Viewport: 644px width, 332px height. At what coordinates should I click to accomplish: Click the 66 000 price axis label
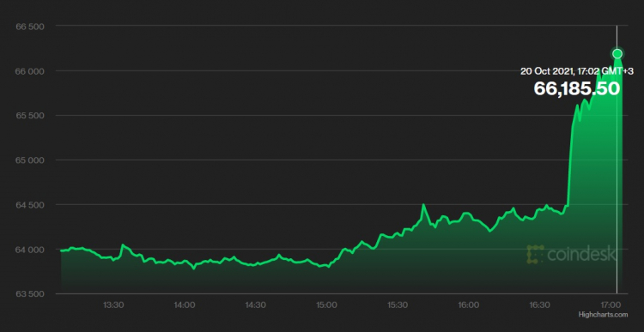click(x=29, y=71)
